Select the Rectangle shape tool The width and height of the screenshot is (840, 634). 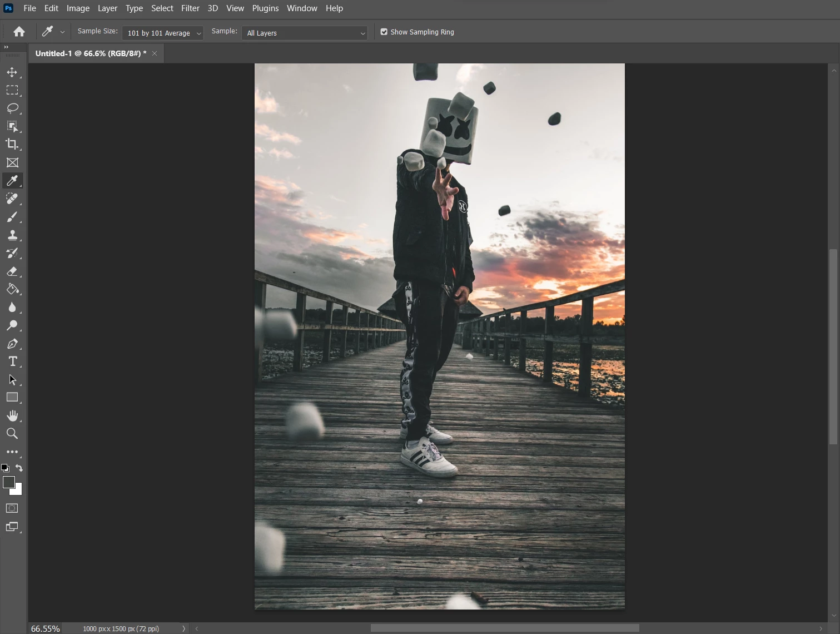(12, 398)
